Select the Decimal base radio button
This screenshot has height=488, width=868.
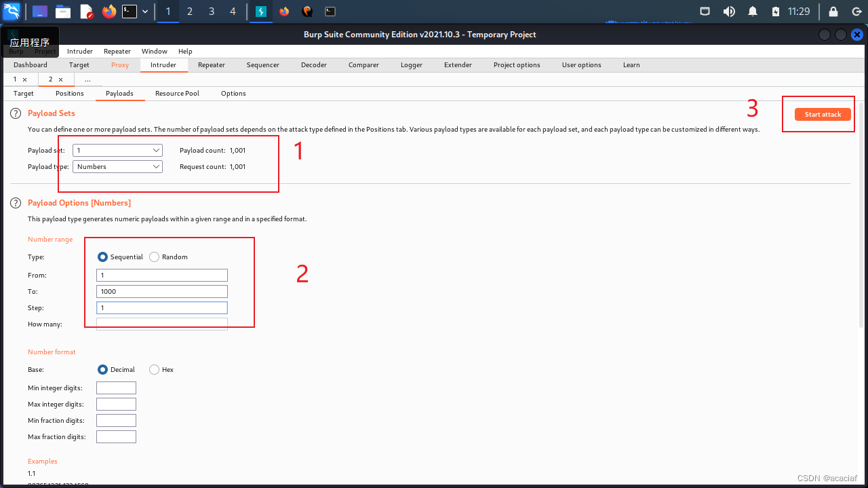pyautogui.click(x=103, y=370)
